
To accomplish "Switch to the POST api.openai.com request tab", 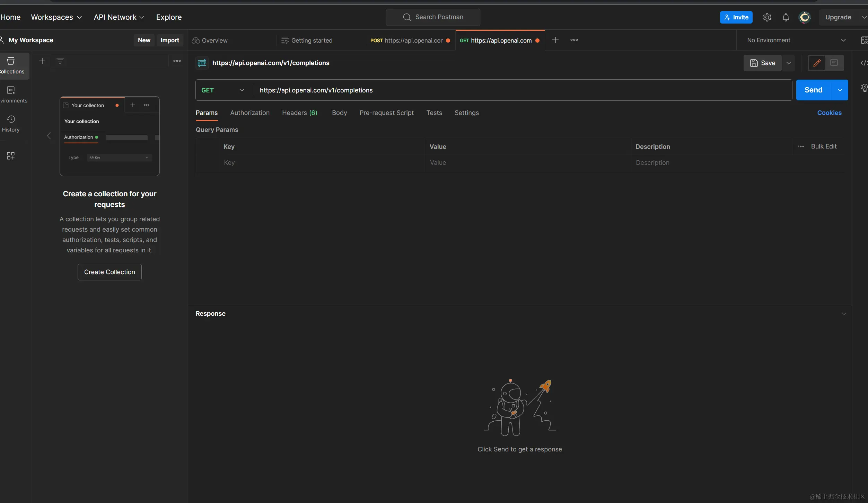I will click(x=410, y=41).
